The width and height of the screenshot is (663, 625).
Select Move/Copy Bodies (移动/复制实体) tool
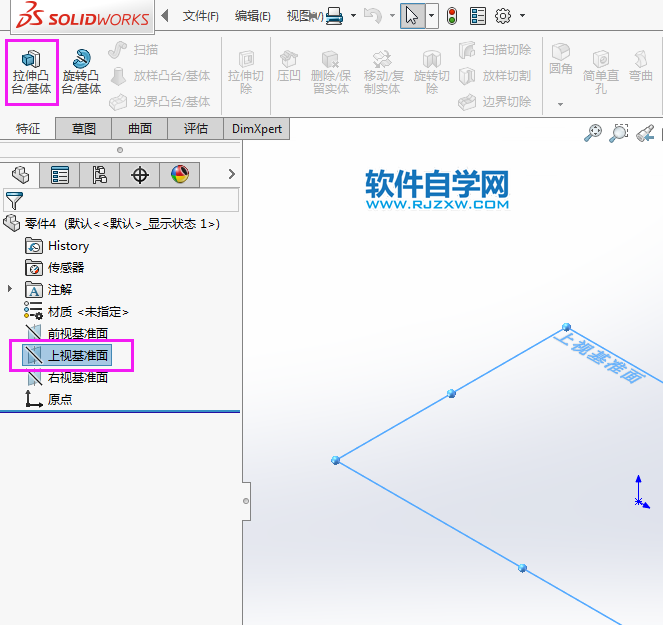pyautogui.click(x=382, y=72)
